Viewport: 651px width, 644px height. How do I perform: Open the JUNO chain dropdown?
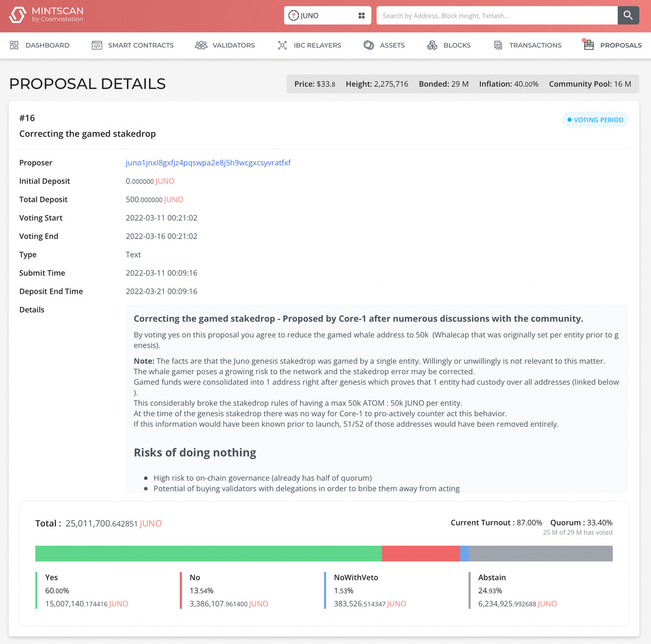coord(327,15)
